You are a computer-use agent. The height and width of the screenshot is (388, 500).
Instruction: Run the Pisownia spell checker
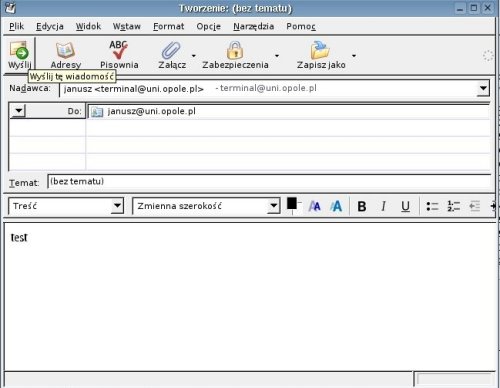click(119, 55)
